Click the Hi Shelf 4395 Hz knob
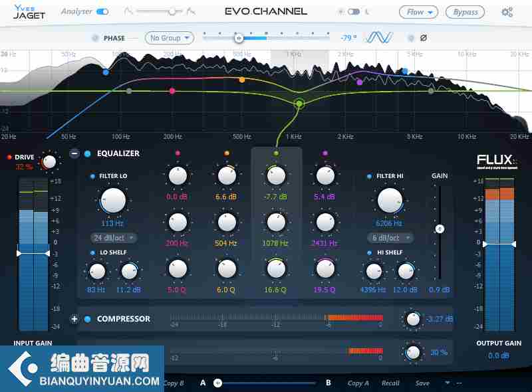 pos(374,271)
